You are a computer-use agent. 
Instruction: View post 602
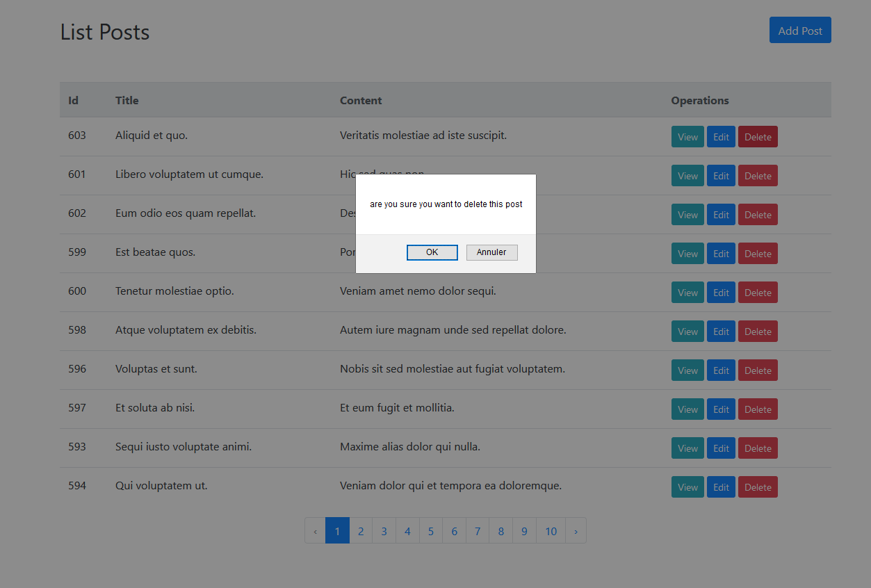coord(687,215)
